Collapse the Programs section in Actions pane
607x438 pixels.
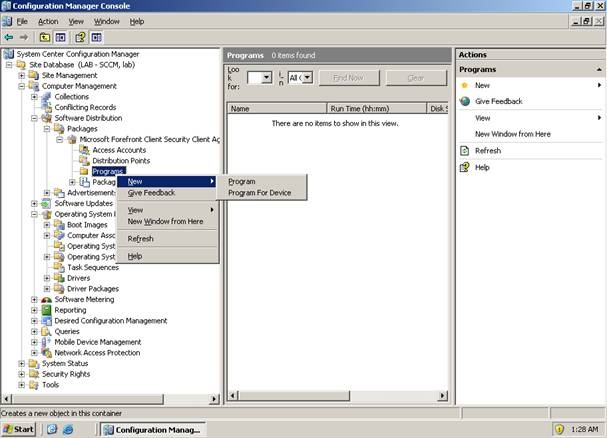[599, 70]
